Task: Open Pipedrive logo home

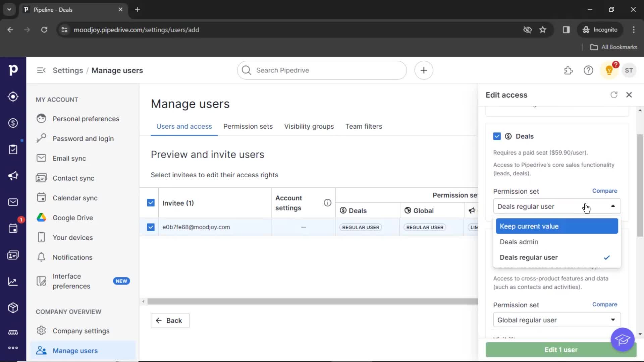Action: click(x=13, y=70)
